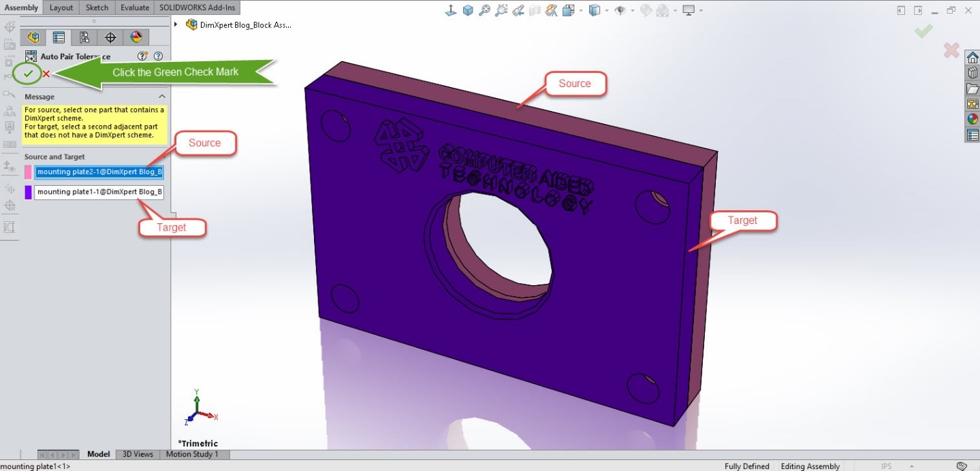Click the faded green confirmation check in viewport

click(x=923, y=31)
